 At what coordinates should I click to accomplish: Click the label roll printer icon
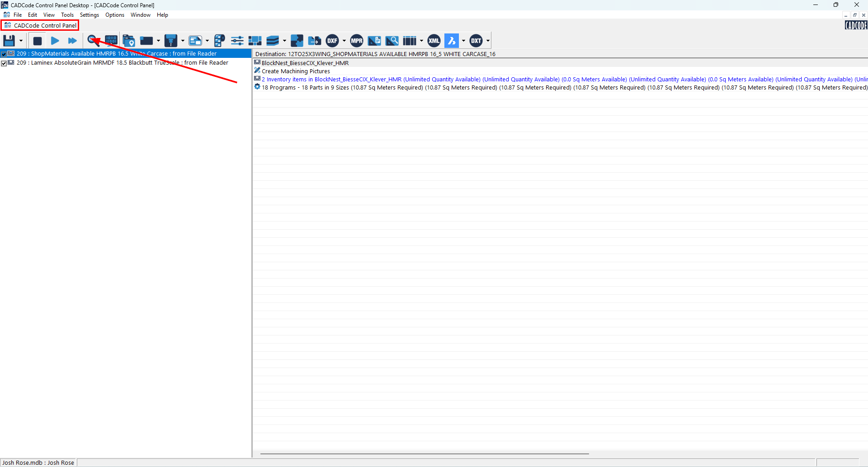[220, 41]
